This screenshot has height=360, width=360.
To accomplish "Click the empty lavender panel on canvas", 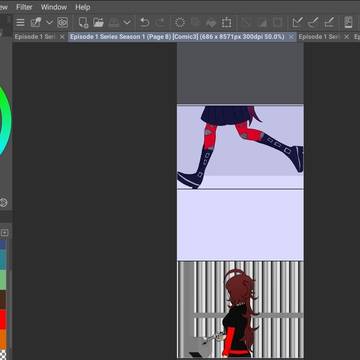I will pos(240,225).
